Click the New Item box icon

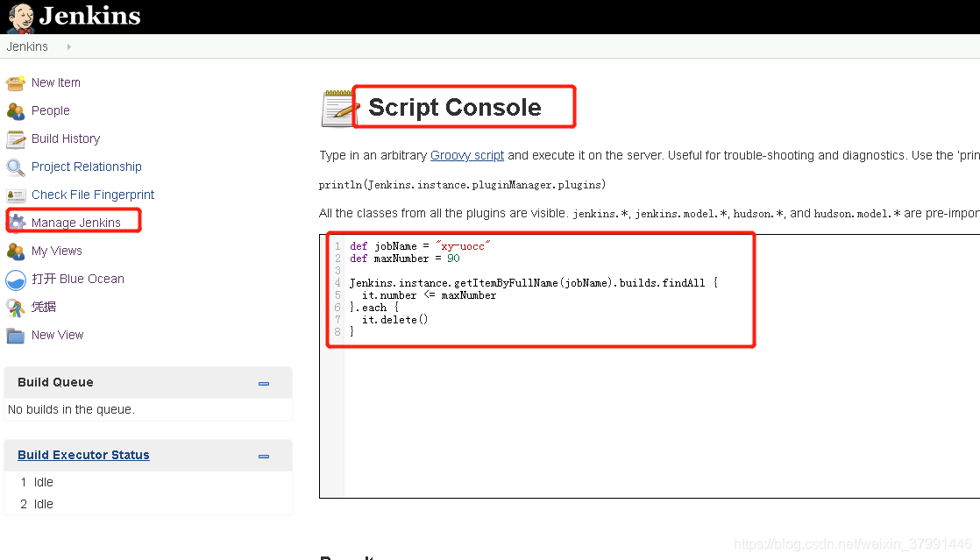16,83
